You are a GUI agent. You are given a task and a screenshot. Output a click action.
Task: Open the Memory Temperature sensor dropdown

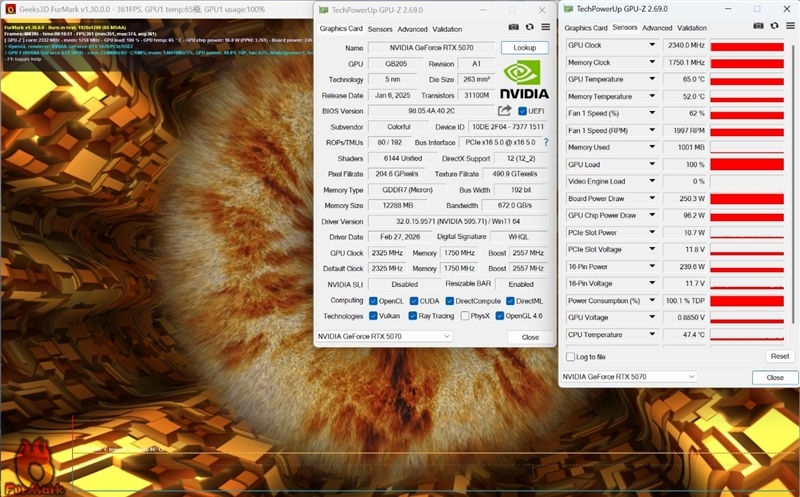click(652, 96)
